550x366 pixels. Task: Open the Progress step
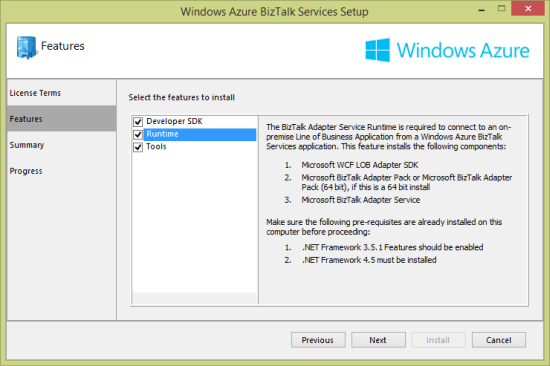[x=62, y=171]
